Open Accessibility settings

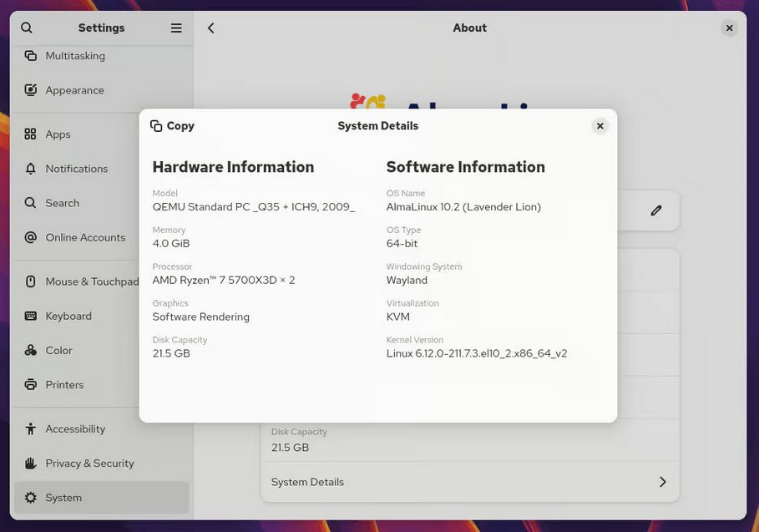click(x=101, y=428)
